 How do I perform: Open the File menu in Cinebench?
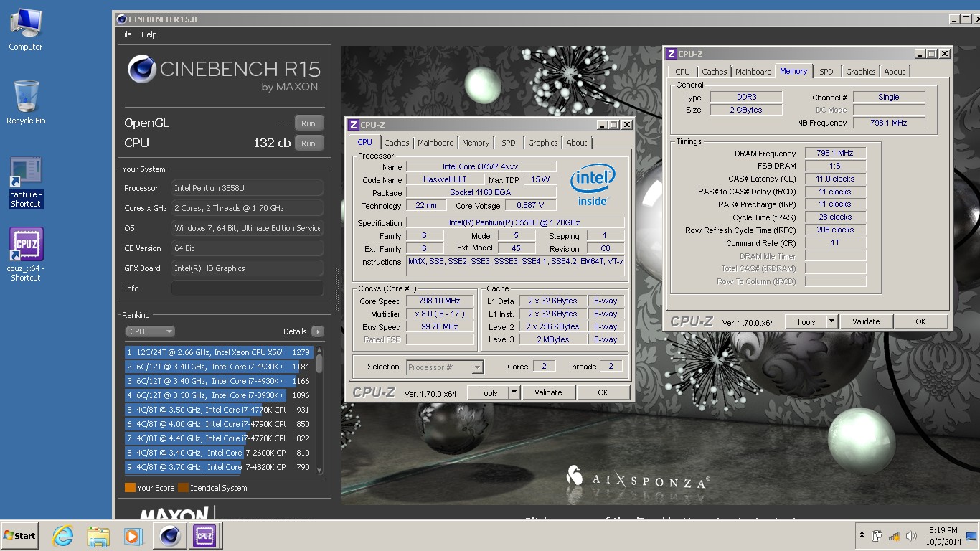126,34
